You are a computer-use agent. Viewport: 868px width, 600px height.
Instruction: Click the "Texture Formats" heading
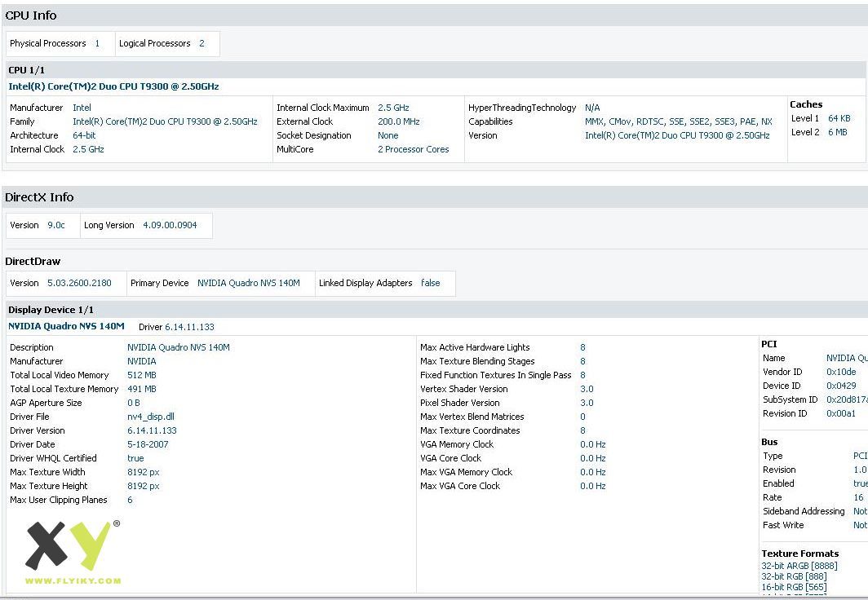pyautogui.click(x=800, y=554)
